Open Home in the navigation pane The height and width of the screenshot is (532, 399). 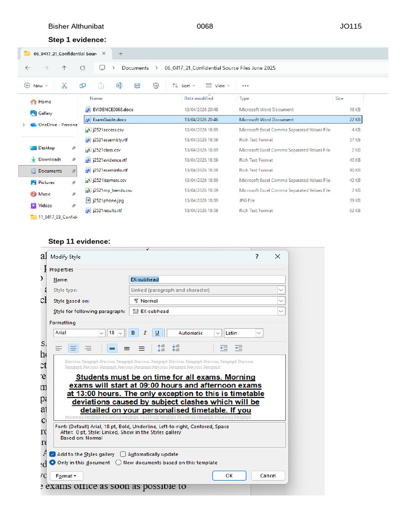(x=45, y=102)
